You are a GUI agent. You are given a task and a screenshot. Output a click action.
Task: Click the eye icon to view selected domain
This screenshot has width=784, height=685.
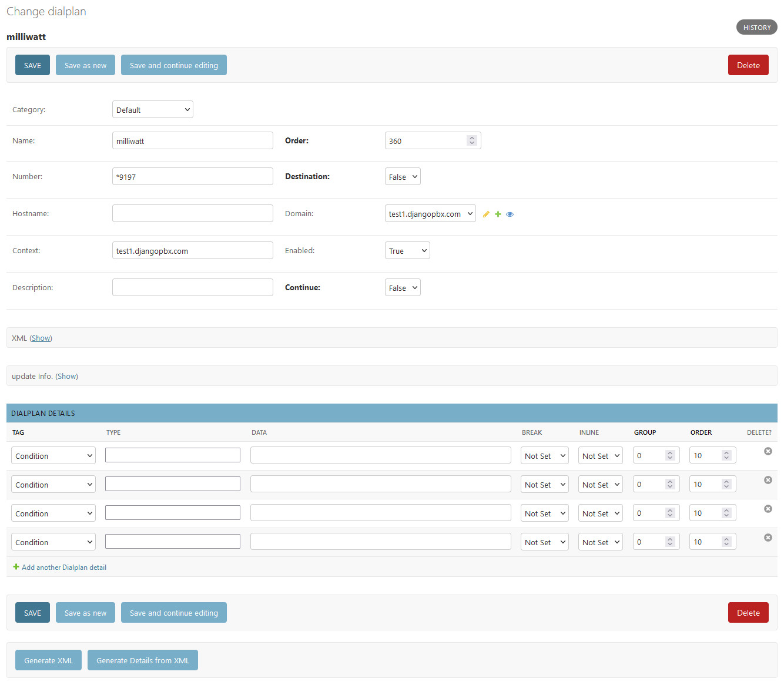tap(510, 214)
